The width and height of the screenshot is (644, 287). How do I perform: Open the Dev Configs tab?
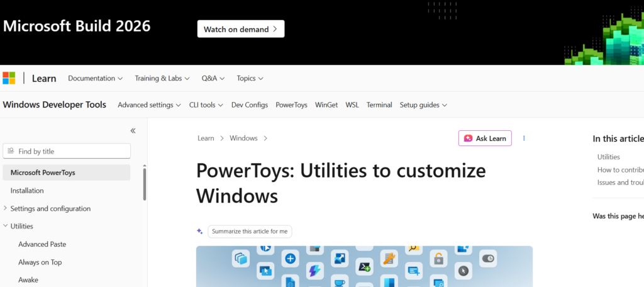(x=250, y=105)
